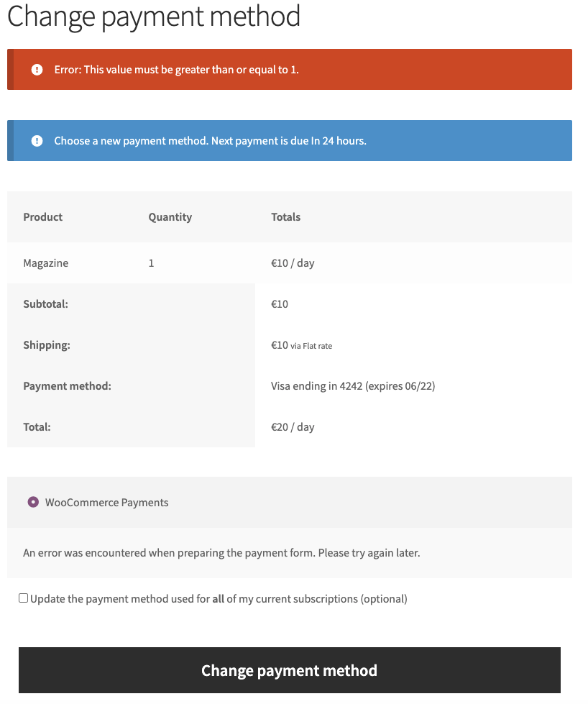The width and height of the screenshot is (588, 704).
Task: Click the Flat rate shipping value
Action: [x=300, y=345]
